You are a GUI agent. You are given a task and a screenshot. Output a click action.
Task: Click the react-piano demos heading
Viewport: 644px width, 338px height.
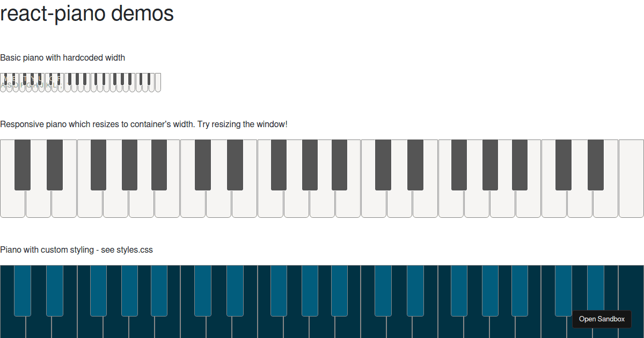point(86,14)
